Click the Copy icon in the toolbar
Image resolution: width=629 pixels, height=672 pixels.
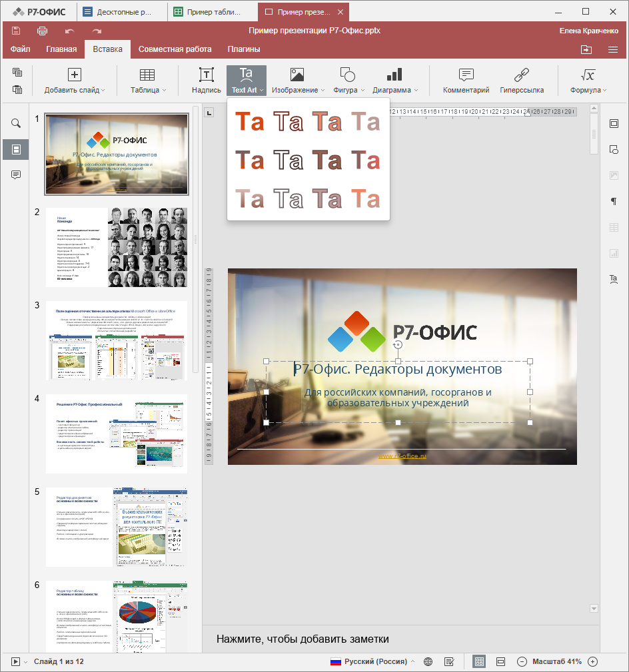pos(17,72)
